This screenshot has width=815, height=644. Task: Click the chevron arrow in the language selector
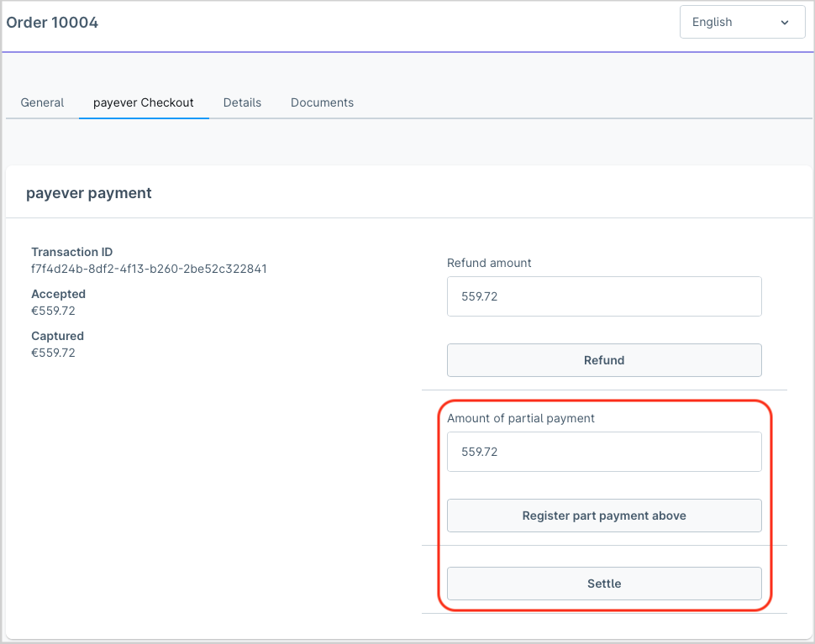pos(785,23)
